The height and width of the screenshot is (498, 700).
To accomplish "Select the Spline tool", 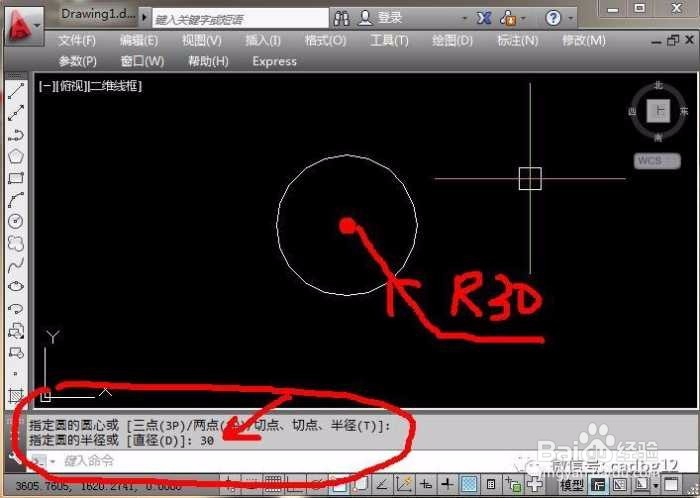I will click(x=16, y=265).
